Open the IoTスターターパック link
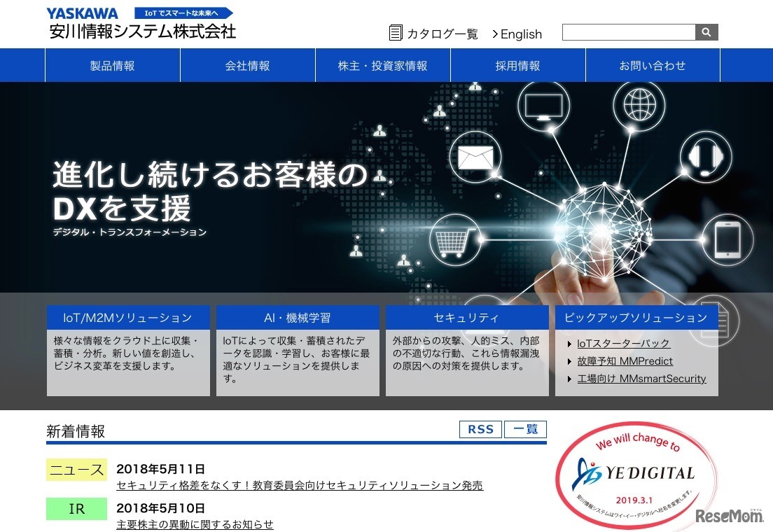 [623, 344]
